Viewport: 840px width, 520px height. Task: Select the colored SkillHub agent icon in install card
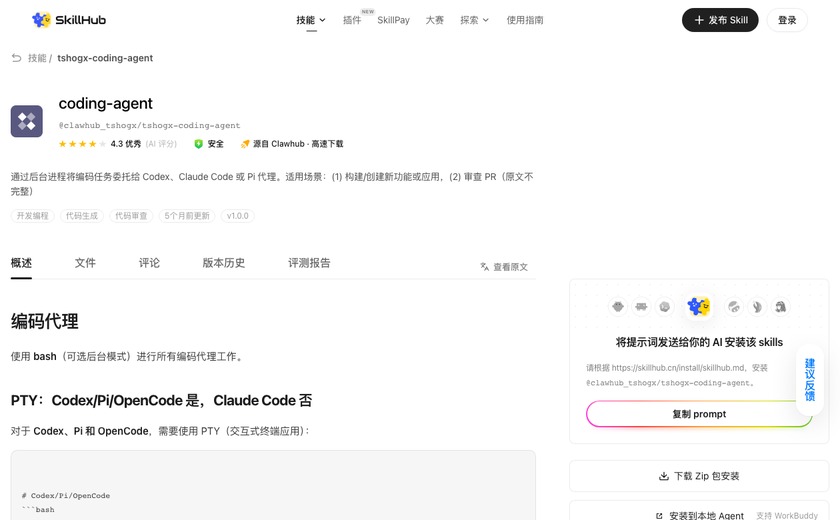coord(699,306)
